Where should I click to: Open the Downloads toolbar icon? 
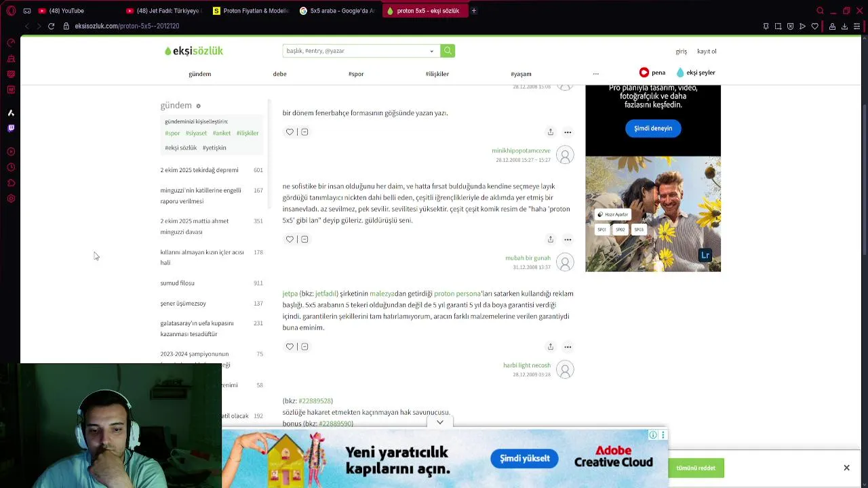[844, 26]
